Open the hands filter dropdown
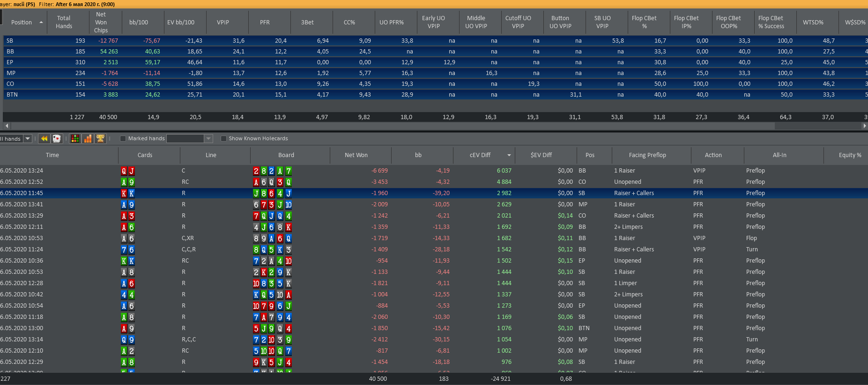The image size is (868, 385). (28, 138)
